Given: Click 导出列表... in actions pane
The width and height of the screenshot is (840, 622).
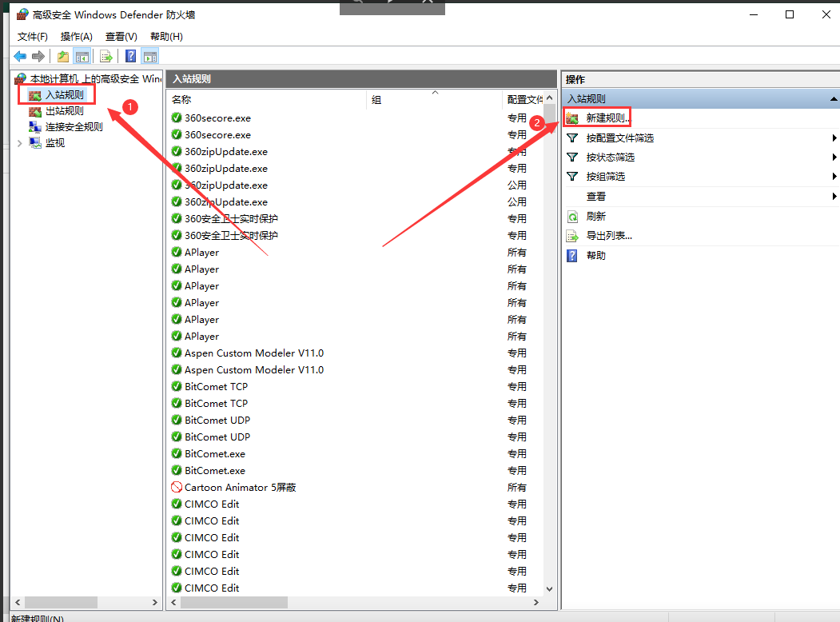Looking at the screenshot, I should tap(609, 236).
